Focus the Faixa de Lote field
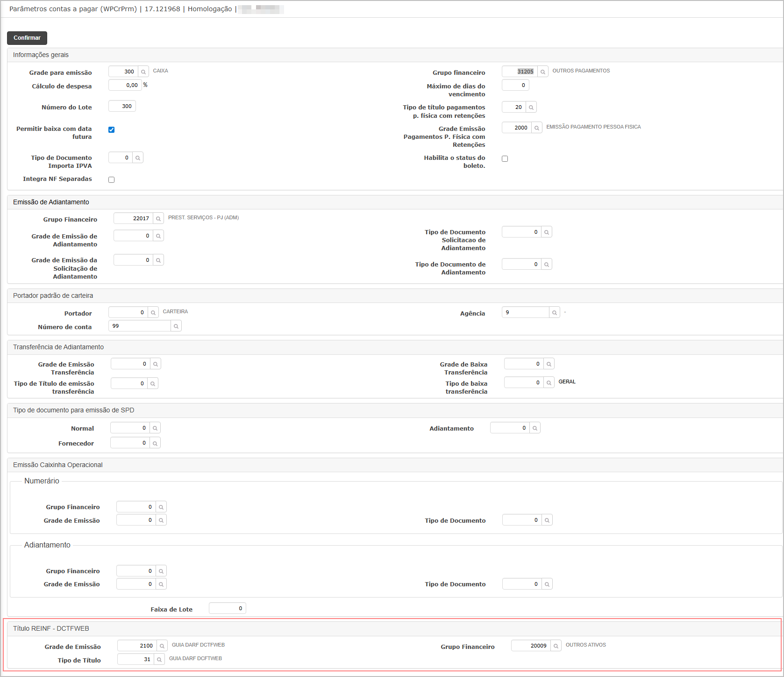The image size is (784, 677). (227, 608)
